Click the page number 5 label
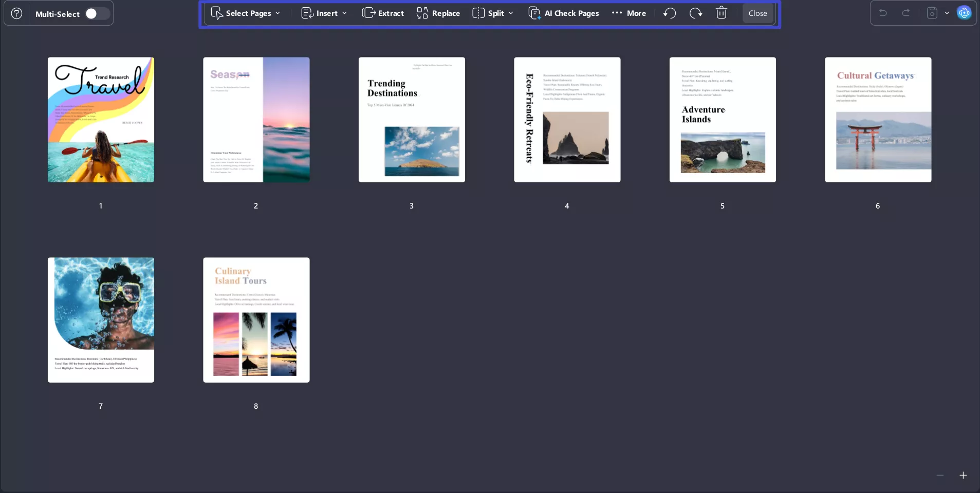Image resolution: width=980 pixels, height=493 pixels. pyautogui.click(x=723, y=206)
